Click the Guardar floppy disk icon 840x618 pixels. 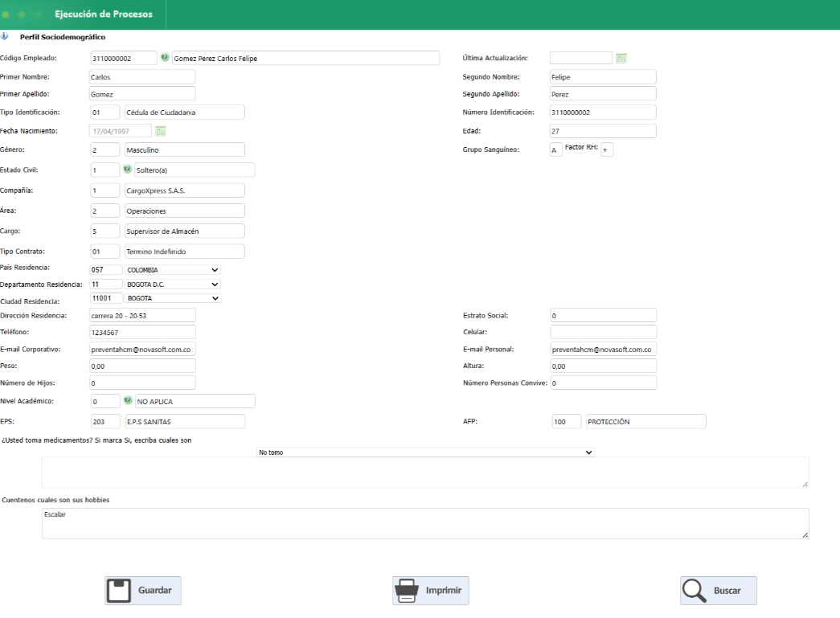tap(119, 591)
